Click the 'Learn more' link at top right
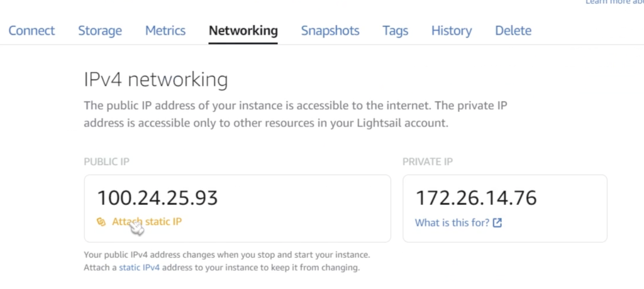The image size is (644, 289). 614,3
